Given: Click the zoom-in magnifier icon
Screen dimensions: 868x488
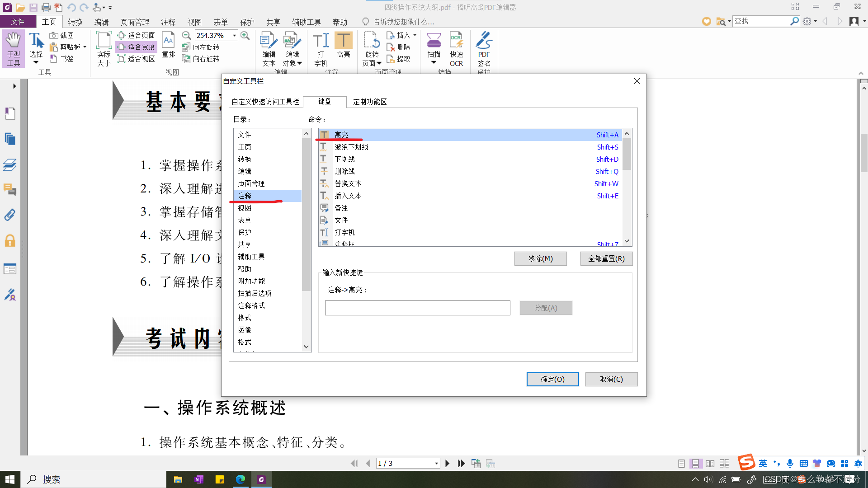Looking at the screenshot, I should coord(245,35).
